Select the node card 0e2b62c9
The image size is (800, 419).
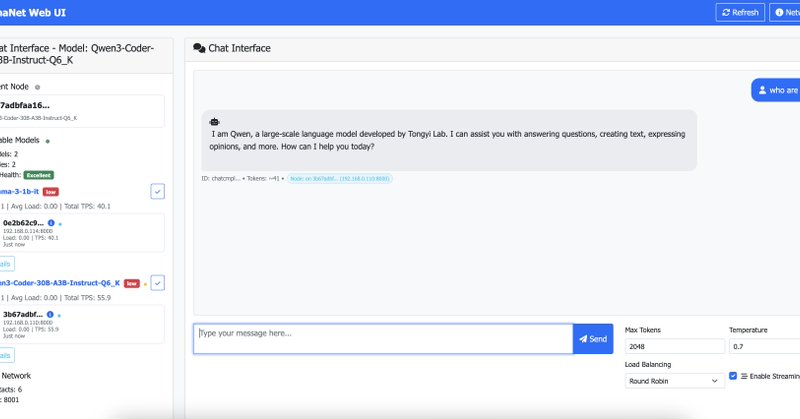click(82, 233)
